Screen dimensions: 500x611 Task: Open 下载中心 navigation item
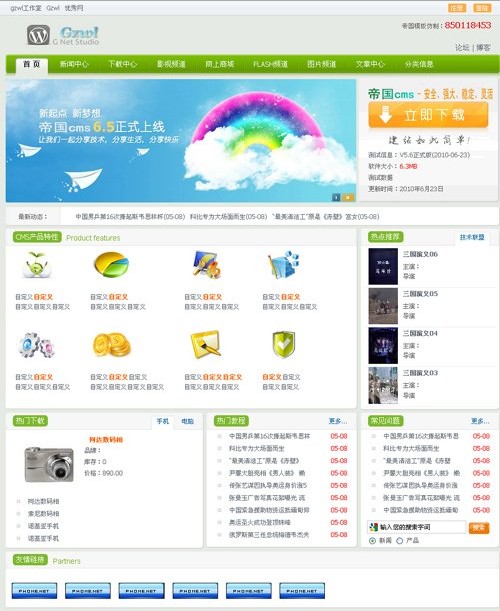coord(122,64)
